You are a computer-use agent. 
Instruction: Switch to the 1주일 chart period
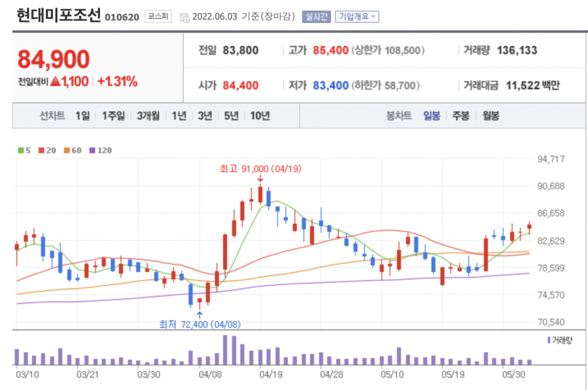[113, 116]
